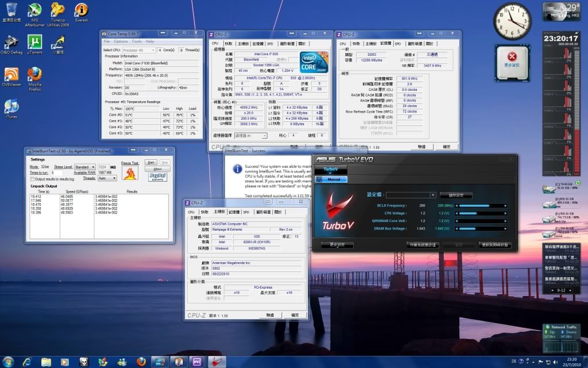Launch O&O Defrag from the desktop
Viewport: 588px width, 368px height.
click(x=11, y=45)
